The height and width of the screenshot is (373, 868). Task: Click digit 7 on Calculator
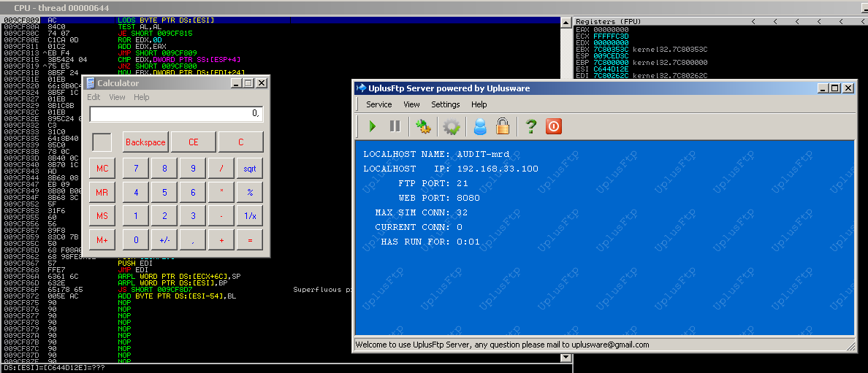pyautogui.click(x=136, y=168)
